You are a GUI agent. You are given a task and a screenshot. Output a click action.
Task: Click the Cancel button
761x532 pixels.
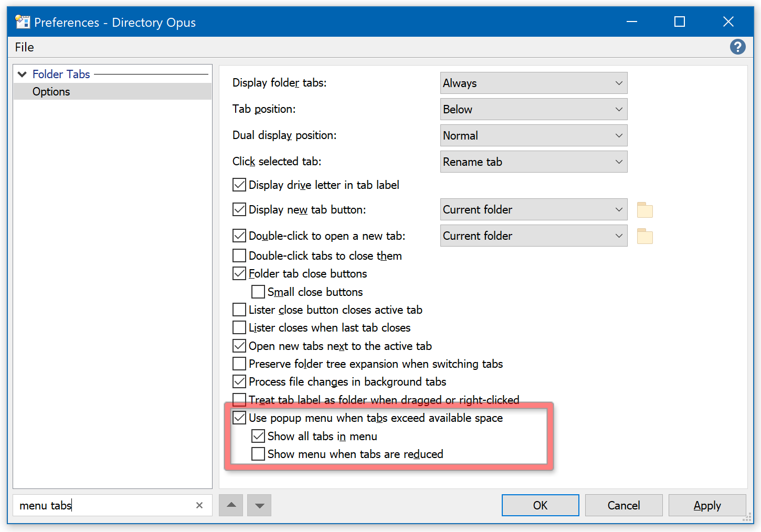pos(623,505)
